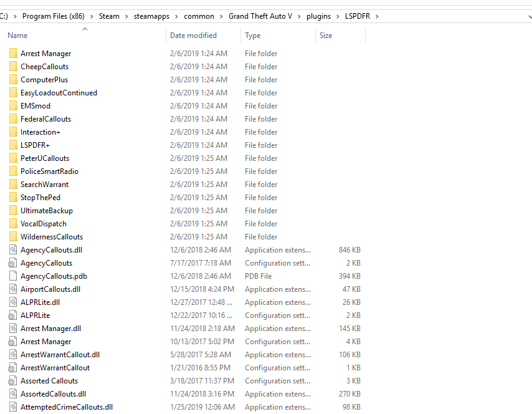Click the AgencyCallouts.dll file icon
The width and height of the screenshot is (532, 414).
click(13, 249)
